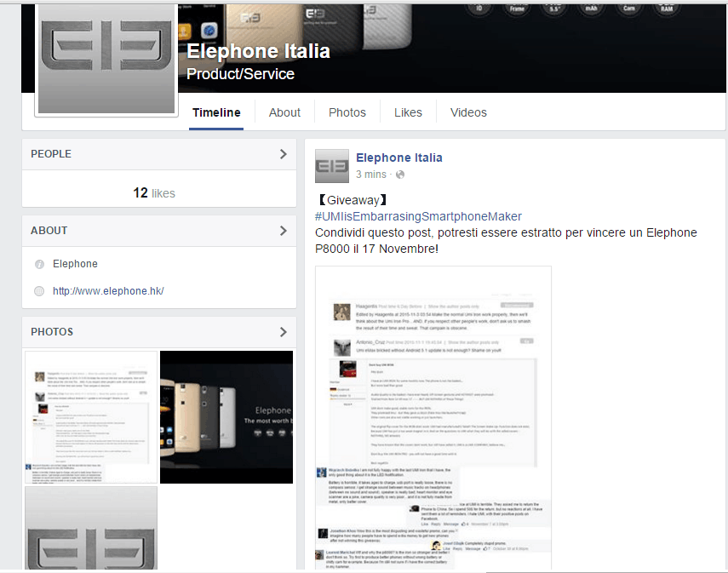Open the Elephone phones banner photo thumbnail
The image size is (728, 573).
(226, 417)
